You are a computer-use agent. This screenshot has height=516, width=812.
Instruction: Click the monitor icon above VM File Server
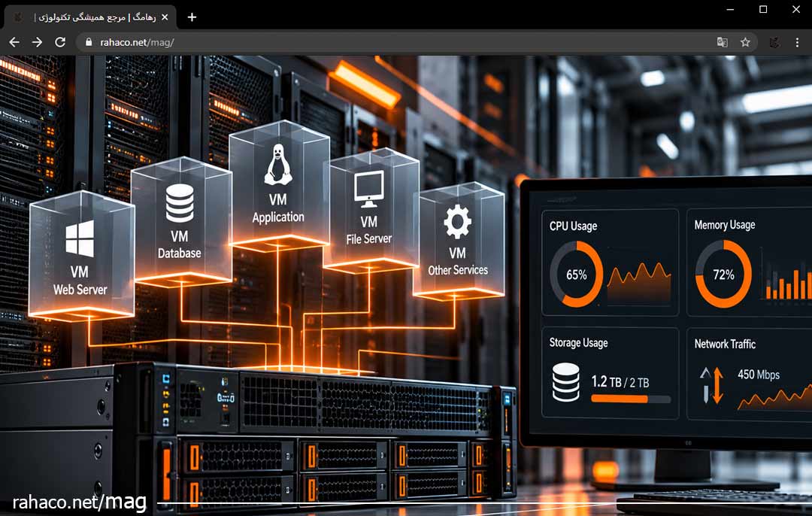[x=369, y=189]
